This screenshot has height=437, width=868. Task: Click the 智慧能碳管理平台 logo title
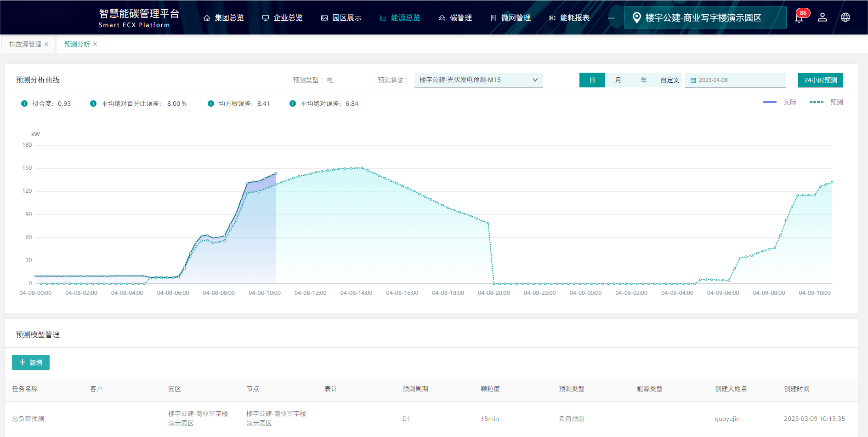[x=139, y=14]
